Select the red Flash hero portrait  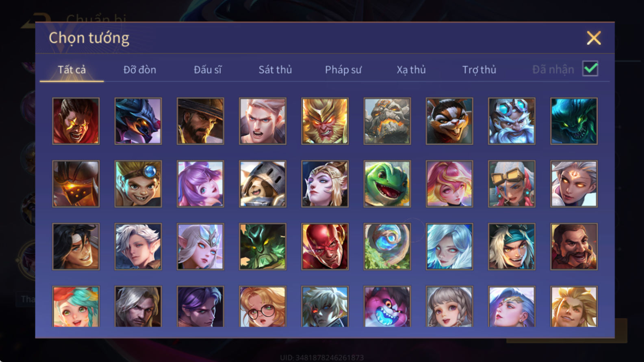[x=325, y=246]
